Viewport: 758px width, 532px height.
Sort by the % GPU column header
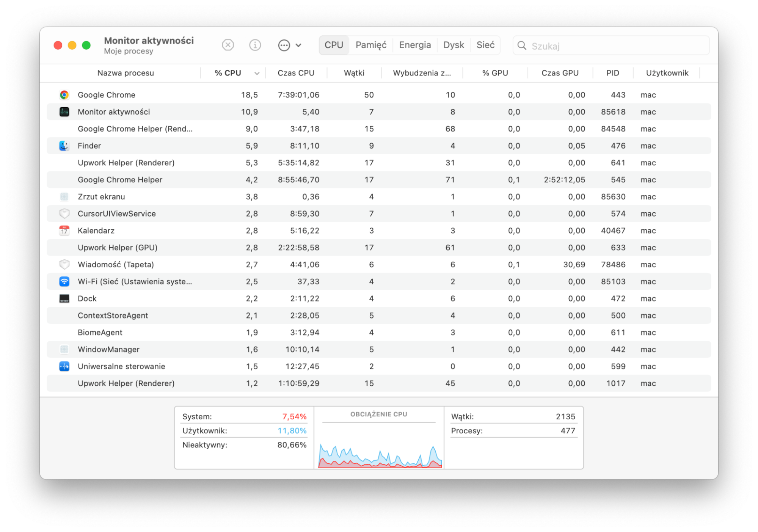(x=495, y=73)
